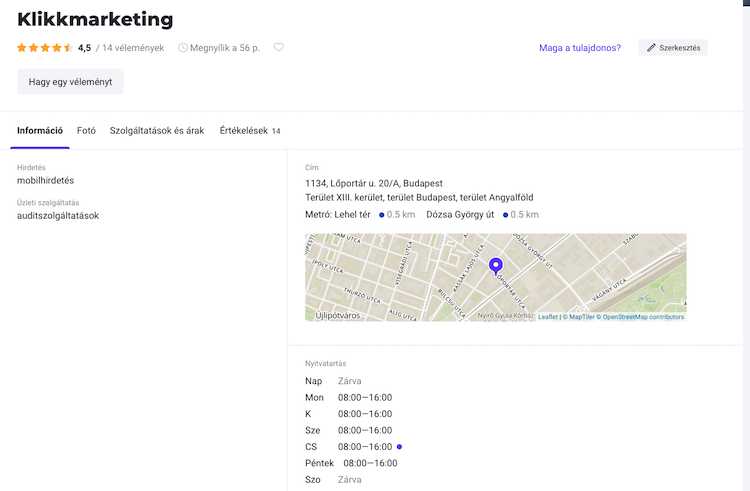Click the clock icon beside Megnyílik
Image resolution: width=750 pixels, height=491 pixels.
pyautogui.click(x=183, y=48)
